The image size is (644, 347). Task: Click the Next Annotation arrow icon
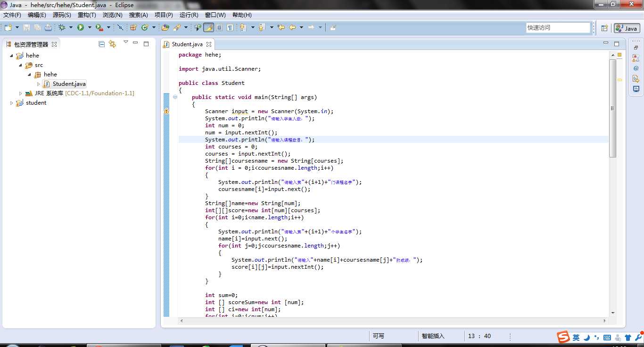[243, 28]
